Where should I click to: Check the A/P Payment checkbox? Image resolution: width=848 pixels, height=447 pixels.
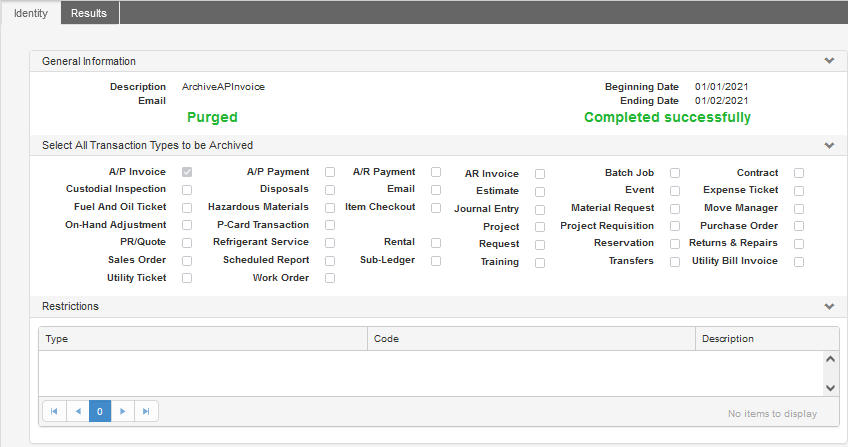[x=330, y=173]
